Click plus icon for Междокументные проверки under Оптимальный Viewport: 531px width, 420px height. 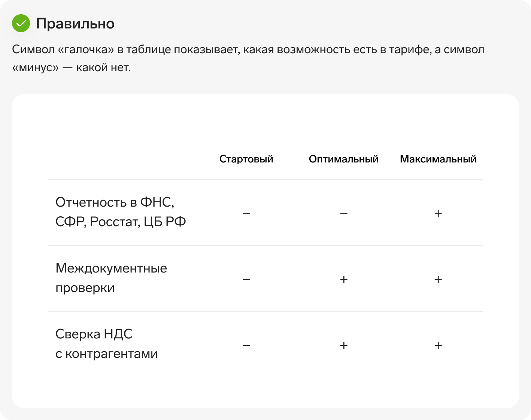click(344, 280)
